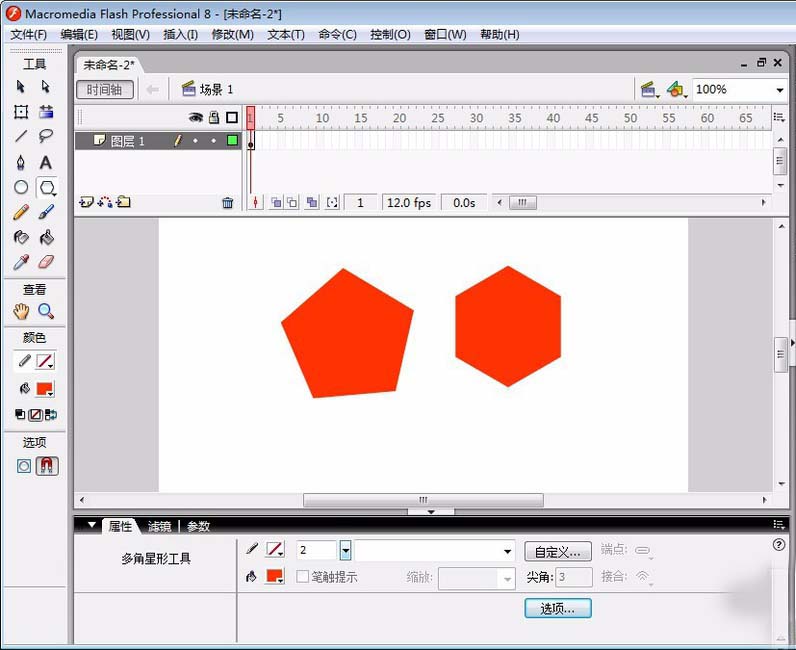Open the Edit Scene dropdown
The height and width of the screenshot is (650, 796).
click(649, 90)
